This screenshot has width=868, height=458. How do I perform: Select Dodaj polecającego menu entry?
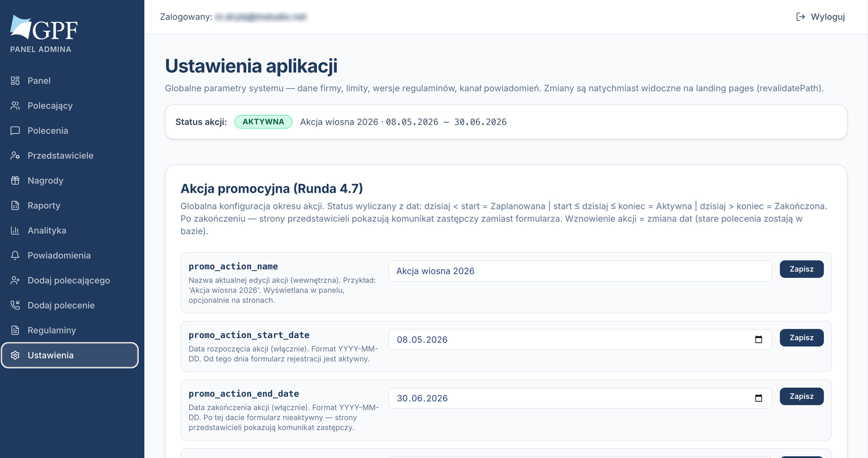coord(70,280)
